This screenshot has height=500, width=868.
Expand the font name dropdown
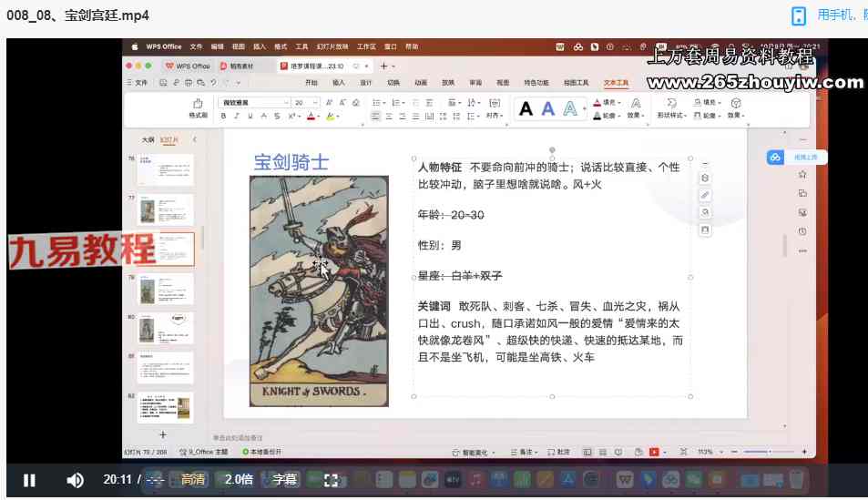point(286,102)
